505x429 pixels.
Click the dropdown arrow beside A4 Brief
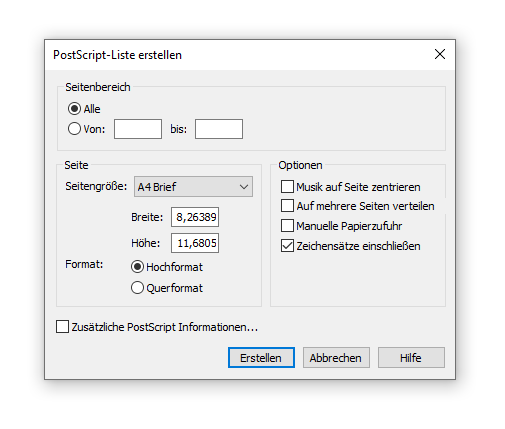pyautogui.click(x=244, y=187)
